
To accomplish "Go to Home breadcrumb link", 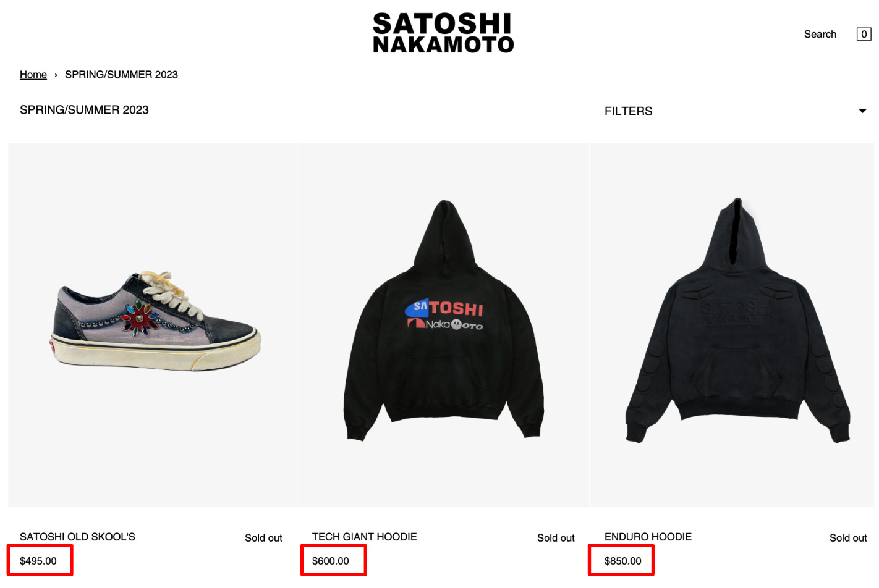I will point(33,75).
